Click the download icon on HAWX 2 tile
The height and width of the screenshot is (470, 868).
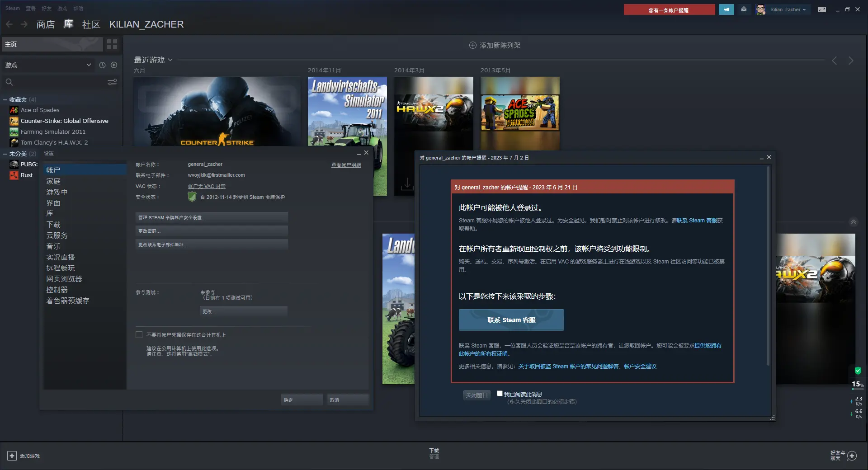[407, 184]
